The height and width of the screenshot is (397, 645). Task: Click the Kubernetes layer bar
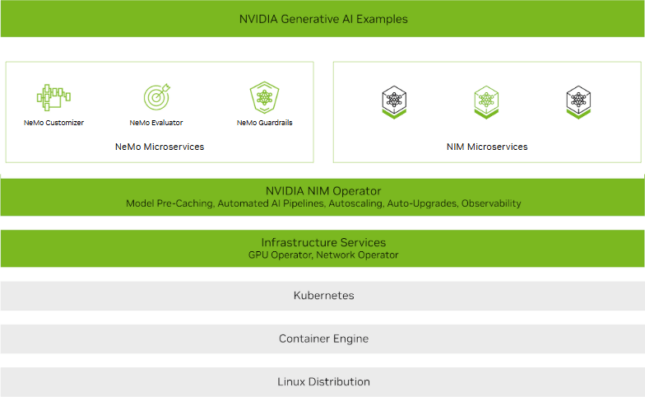point(322,296)
